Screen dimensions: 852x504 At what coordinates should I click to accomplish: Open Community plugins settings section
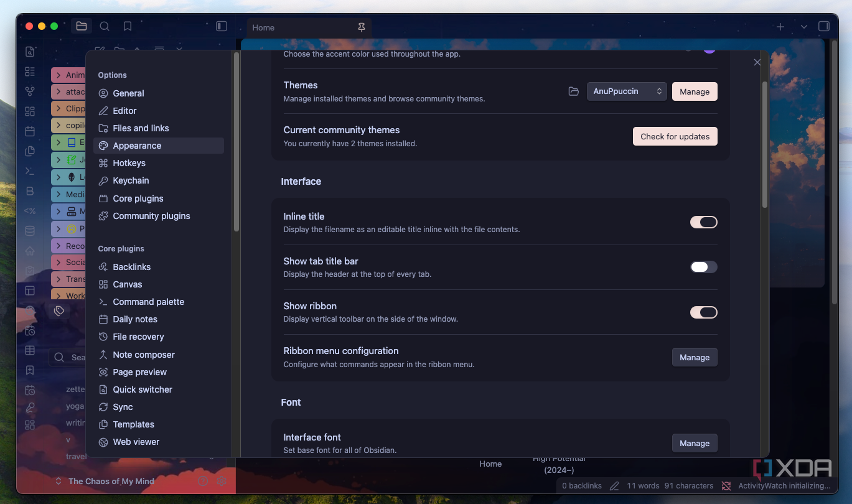pos(159,216)
